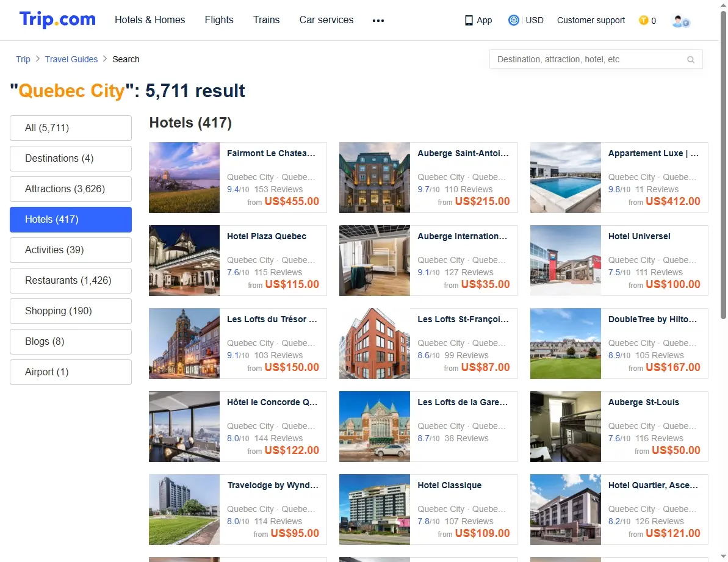
Task: Click the search magnifier icon
Action: [691, 59]
